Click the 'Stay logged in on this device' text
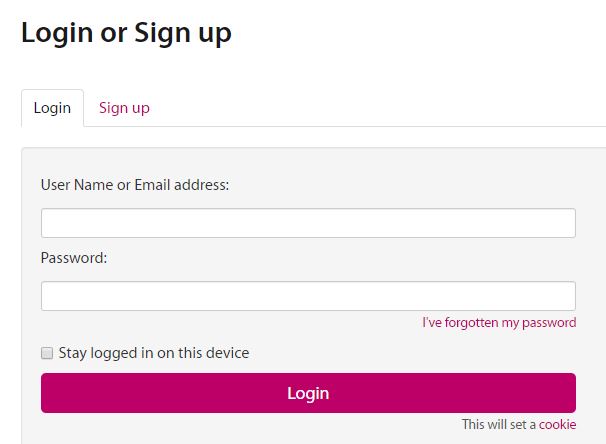The image size is (606, 444). [154, 353]
